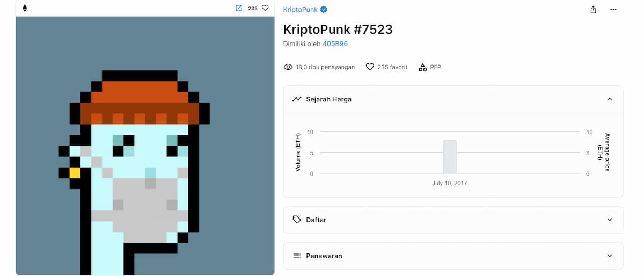This screenshot has width=644, height=276.
Task: Favorite the item with the heart icon above the image
Action: coord(265,8)
